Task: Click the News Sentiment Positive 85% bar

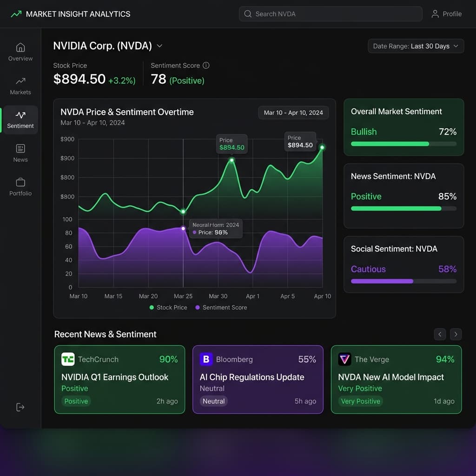Action: [x=404, y=209]
